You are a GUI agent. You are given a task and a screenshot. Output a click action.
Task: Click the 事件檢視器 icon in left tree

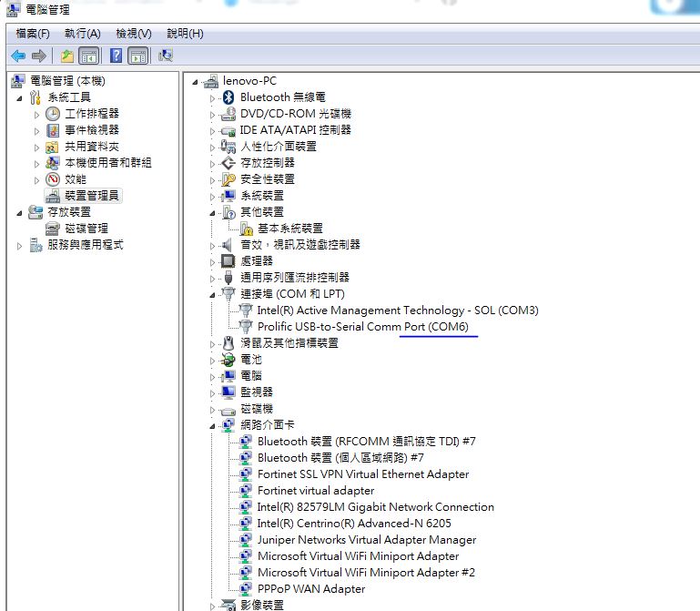click(x=53, y=130)
